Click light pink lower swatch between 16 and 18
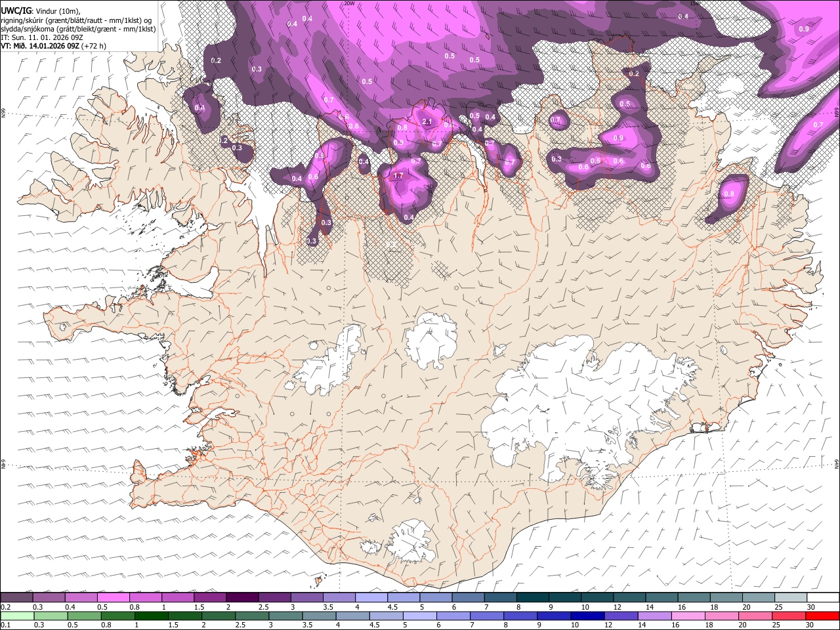 687,616
